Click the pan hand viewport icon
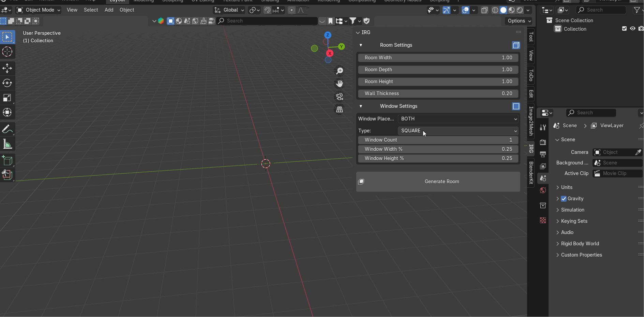Screen dimensions: 644x317 340,84
